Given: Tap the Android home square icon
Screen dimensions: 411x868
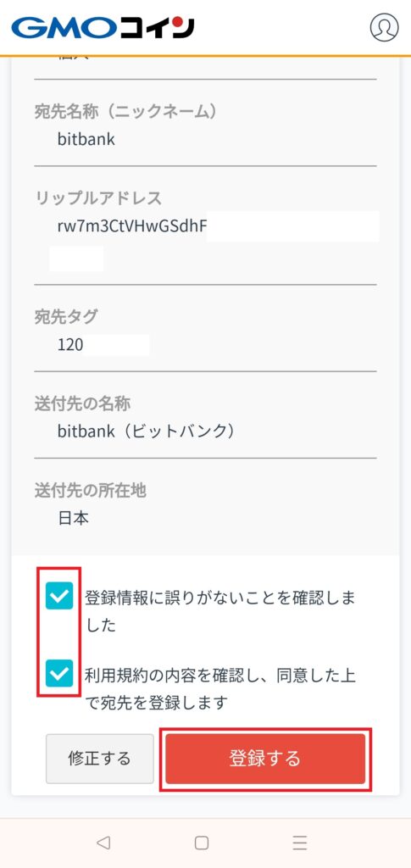Looking at the screenshot, I should click(202, 843).
